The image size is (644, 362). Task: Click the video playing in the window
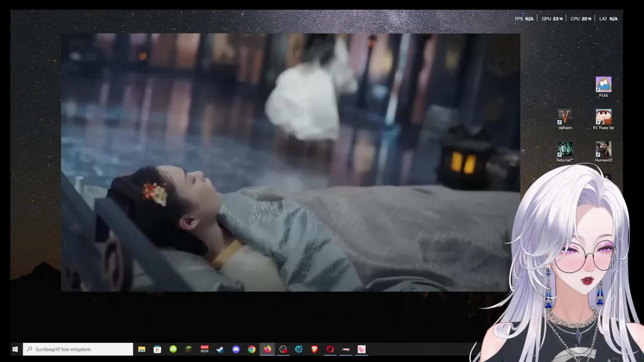[290, 162]
